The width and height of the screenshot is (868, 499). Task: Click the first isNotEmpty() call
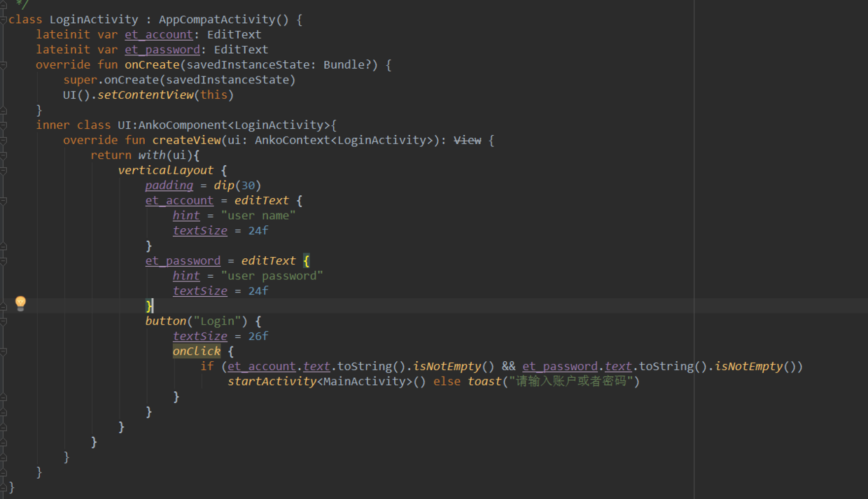pos(454,366)
